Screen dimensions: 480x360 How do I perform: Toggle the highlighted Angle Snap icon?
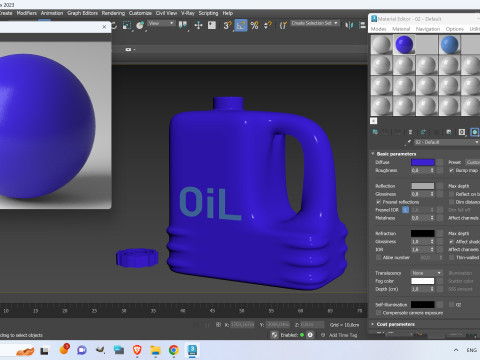[x=241, y=25]
